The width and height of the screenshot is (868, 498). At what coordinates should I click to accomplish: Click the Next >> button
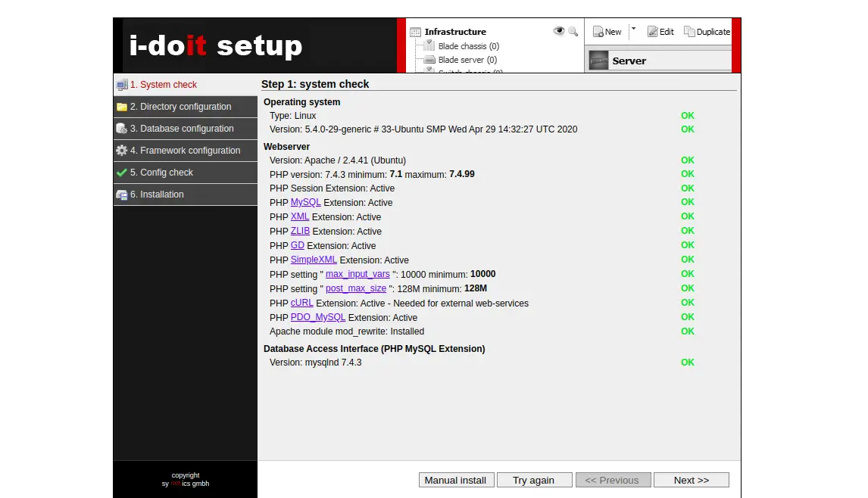(x=691, y=481)
